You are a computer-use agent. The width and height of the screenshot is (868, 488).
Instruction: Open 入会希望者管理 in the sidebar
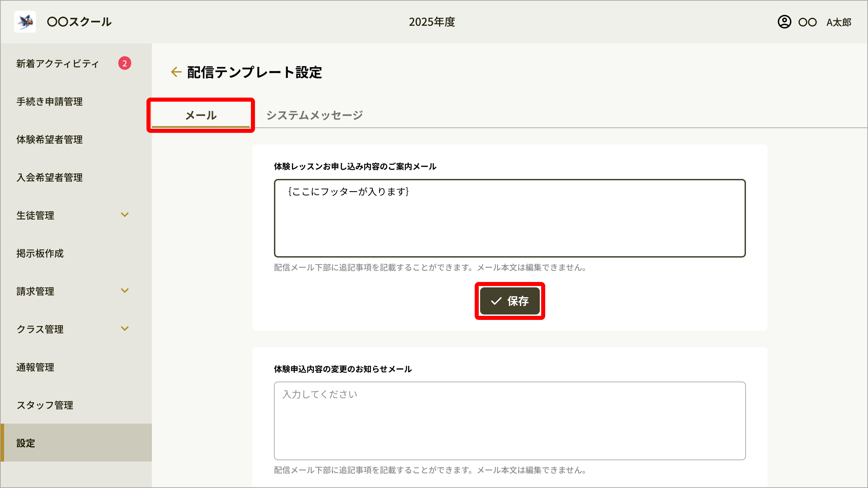(x=76, y=178)
